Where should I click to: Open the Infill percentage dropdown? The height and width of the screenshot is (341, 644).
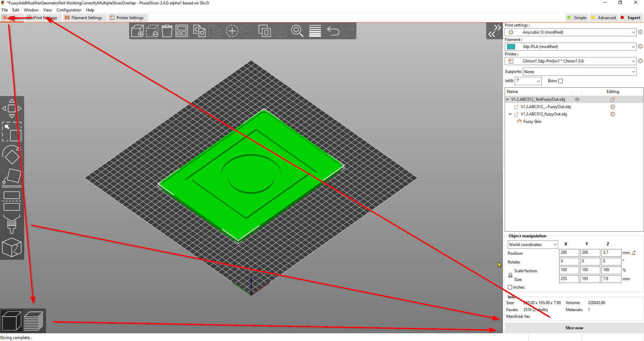pos(528,81)
